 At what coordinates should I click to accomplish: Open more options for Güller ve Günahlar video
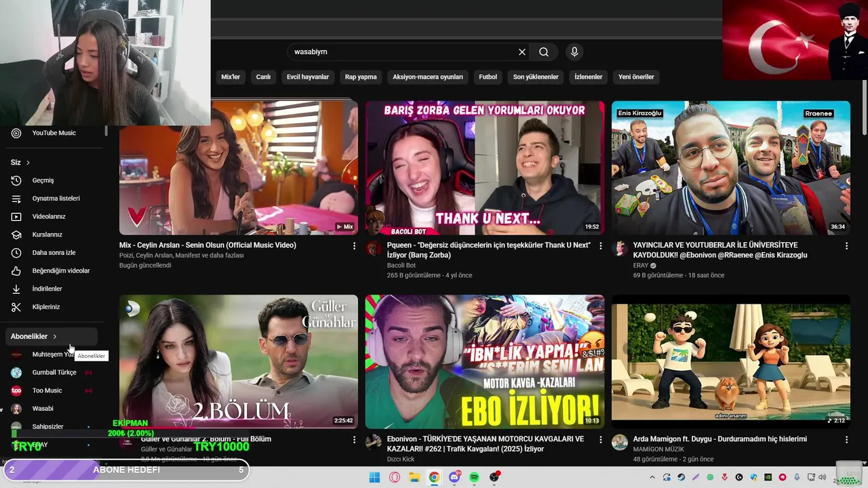pos(354,440)
